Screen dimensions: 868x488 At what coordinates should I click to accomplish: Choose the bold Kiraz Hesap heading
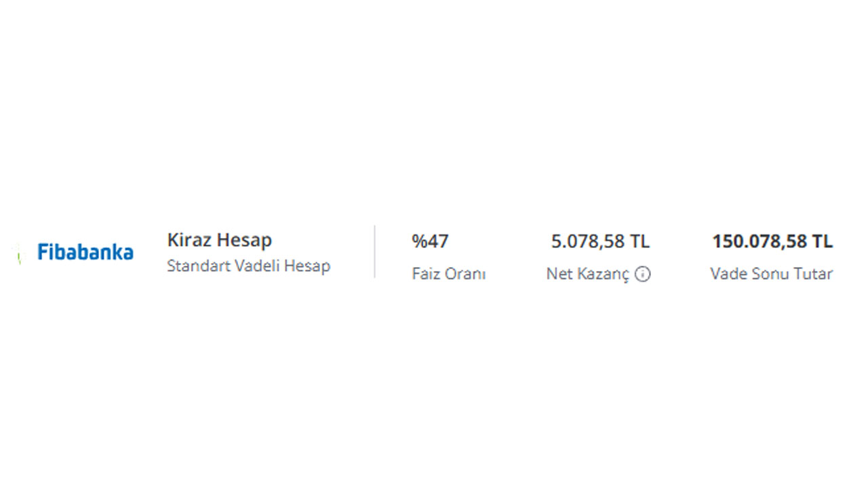point(220,240)
